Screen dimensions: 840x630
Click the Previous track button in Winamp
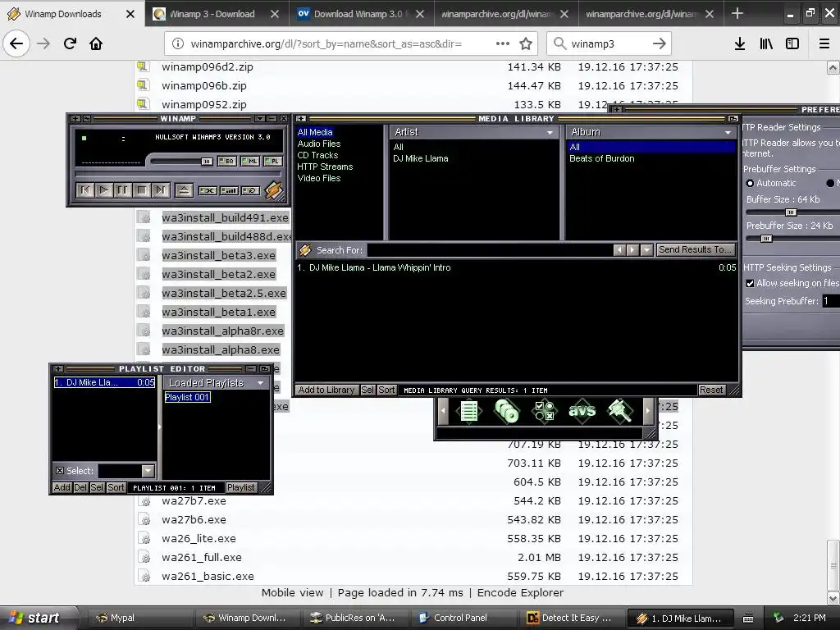(84, 189)
